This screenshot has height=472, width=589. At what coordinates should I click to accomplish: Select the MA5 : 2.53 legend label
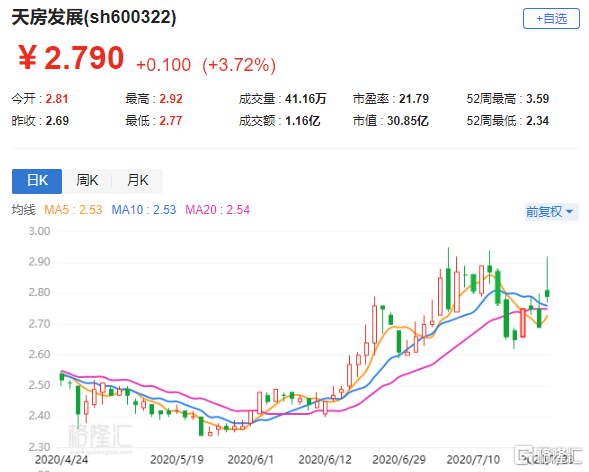73,210
